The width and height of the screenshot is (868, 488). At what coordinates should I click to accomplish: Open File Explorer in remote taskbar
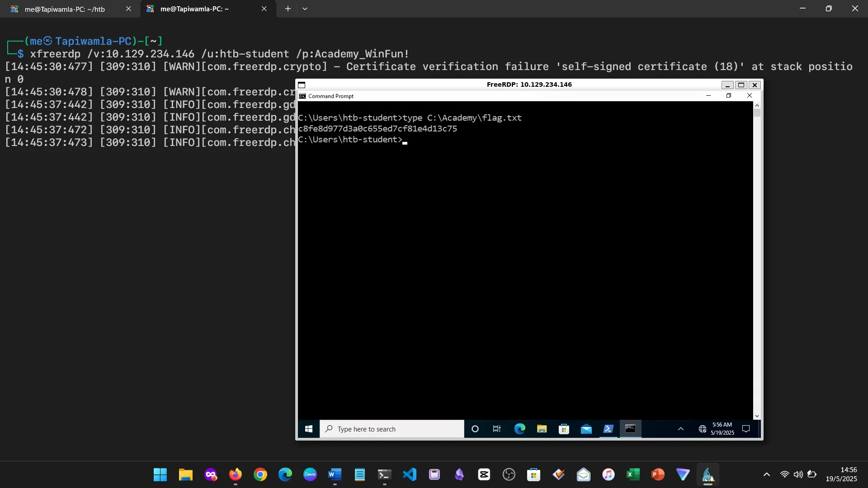coord(542,429)
